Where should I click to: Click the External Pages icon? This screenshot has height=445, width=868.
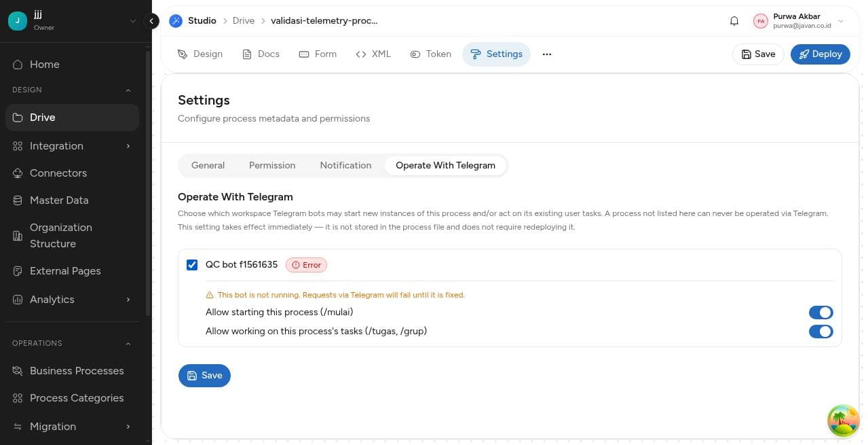click(x=18, y=271)
